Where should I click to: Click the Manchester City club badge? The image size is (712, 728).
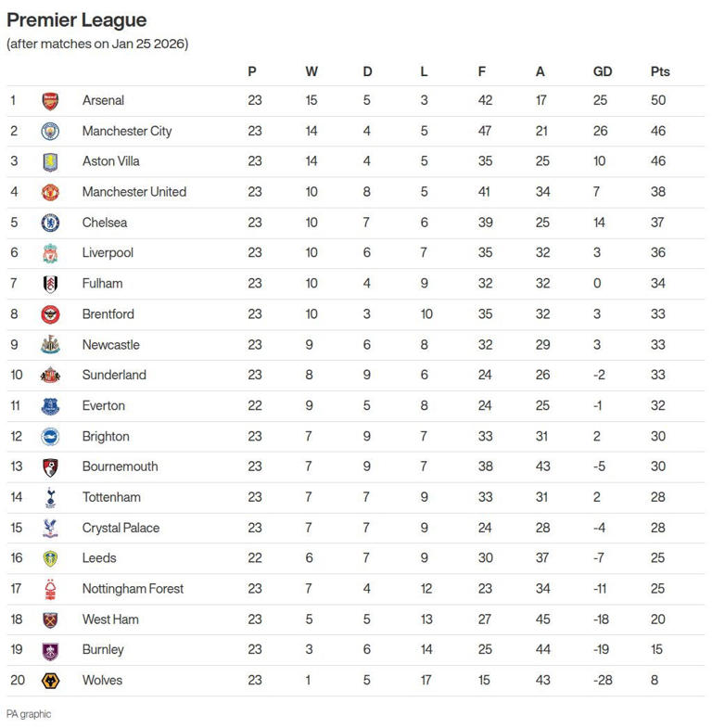[x=50, y=132]
